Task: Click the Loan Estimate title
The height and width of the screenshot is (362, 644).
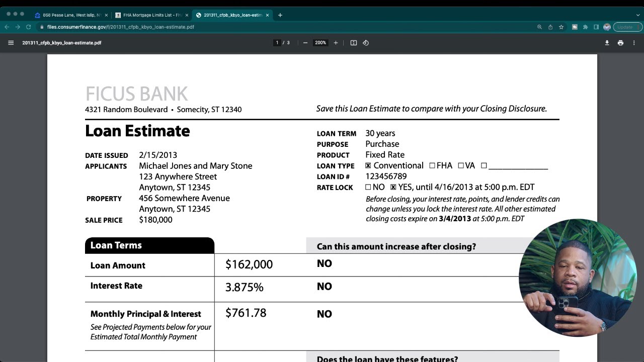Action: coord(137,131)
